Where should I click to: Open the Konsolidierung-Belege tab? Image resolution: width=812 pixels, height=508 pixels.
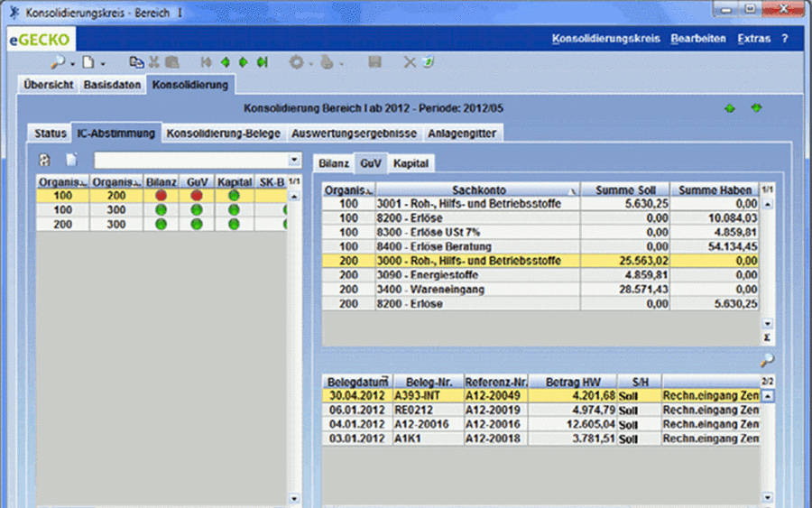click(223, 133)
